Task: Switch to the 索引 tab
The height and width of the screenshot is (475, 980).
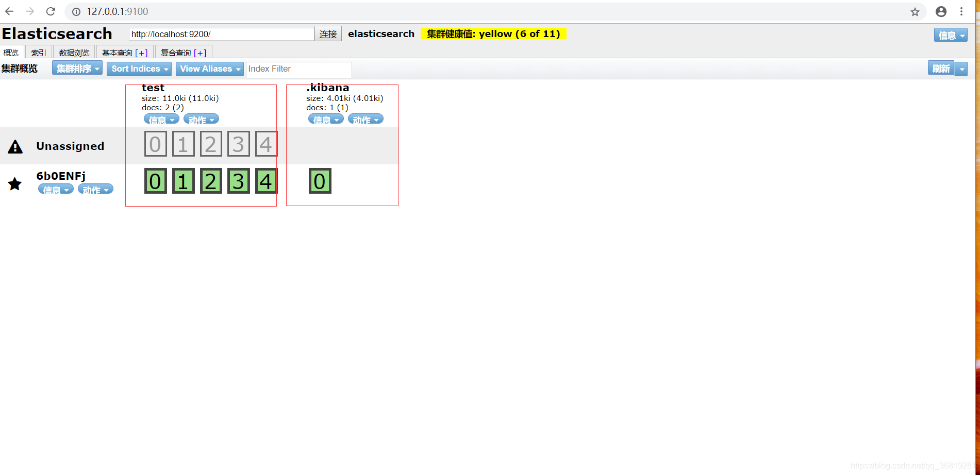Action: (38, 53)
